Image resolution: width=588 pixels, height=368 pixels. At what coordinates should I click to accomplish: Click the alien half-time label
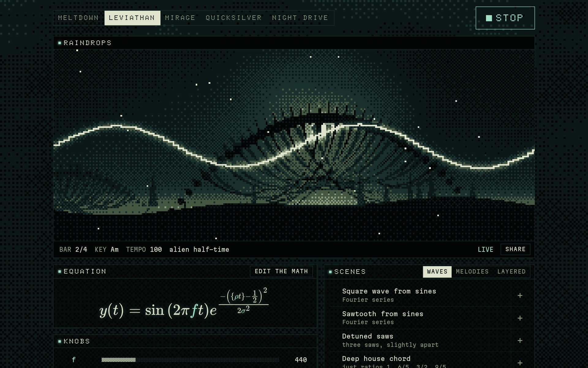(199, 250)
